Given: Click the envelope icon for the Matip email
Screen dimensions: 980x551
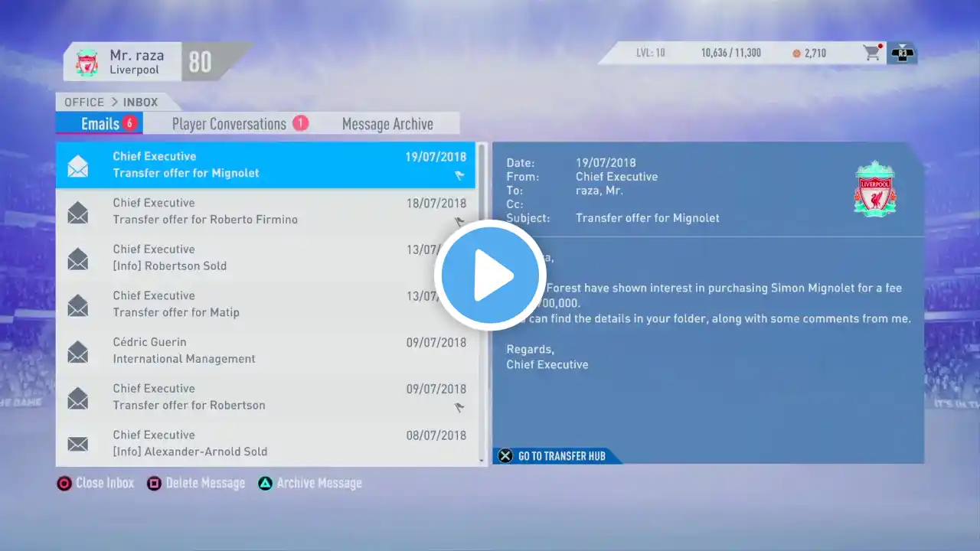Looking at the screenshot, I should click(x=77, y=305).
